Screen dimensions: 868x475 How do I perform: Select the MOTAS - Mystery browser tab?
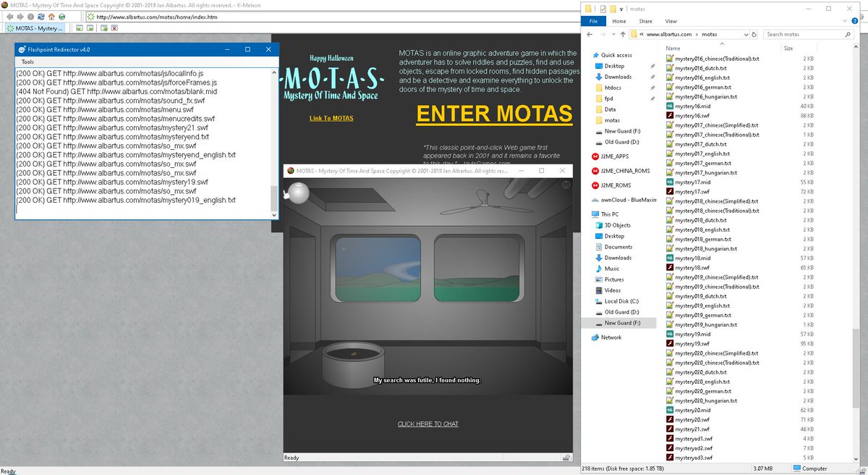pyautogui.click(x=35, y=28)
